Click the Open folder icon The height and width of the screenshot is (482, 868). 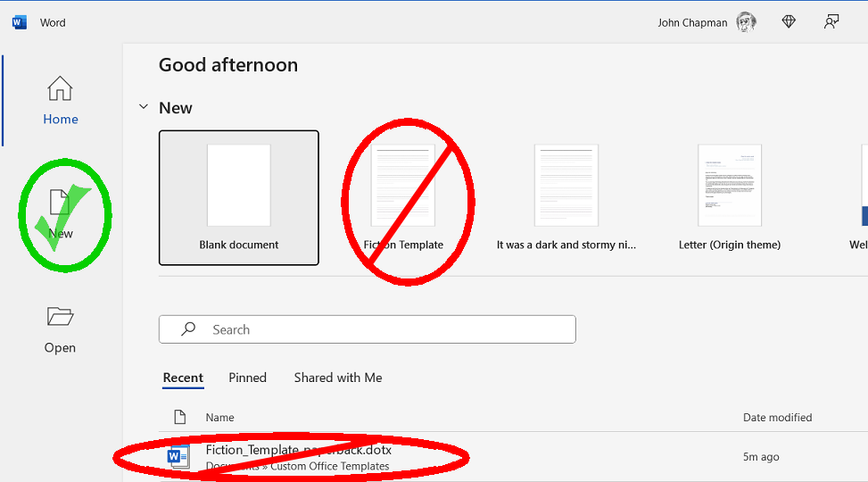click(60, 317)
